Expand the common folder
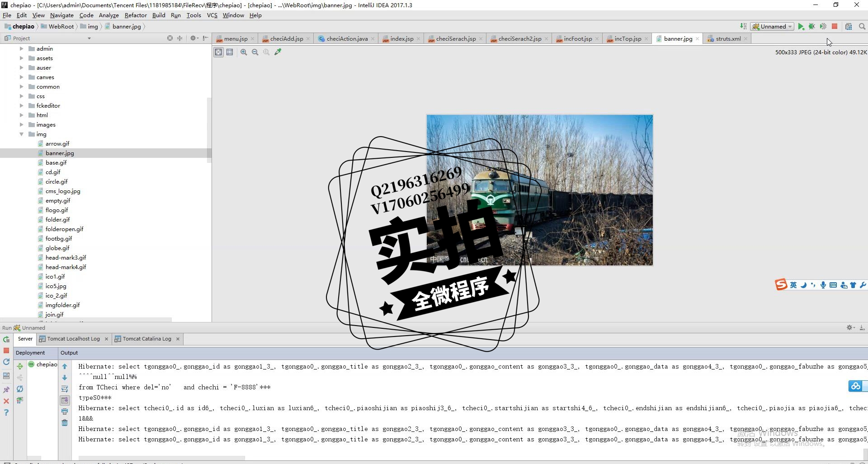The image size is (868, 464). click(21, 86)
